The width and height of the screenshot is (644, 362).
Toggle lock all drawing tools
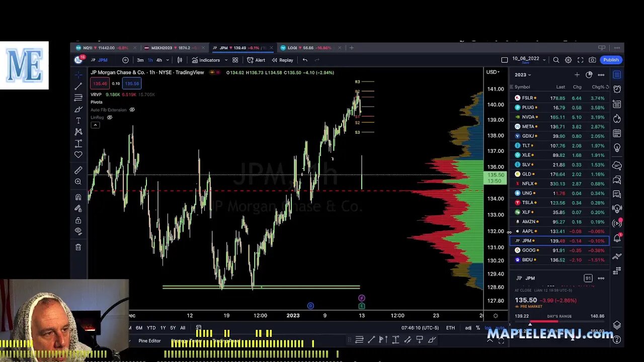point(78,220)
